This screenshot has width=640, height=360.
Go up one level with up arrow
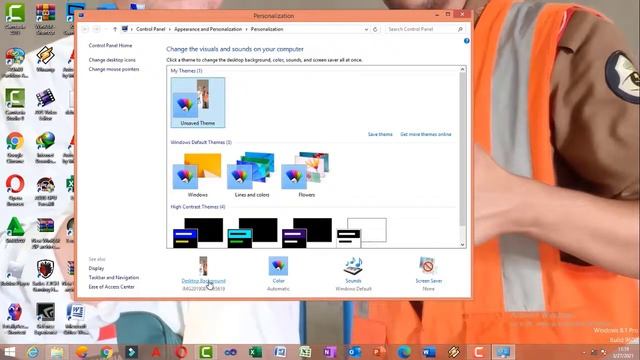click(x=115, y=29)
